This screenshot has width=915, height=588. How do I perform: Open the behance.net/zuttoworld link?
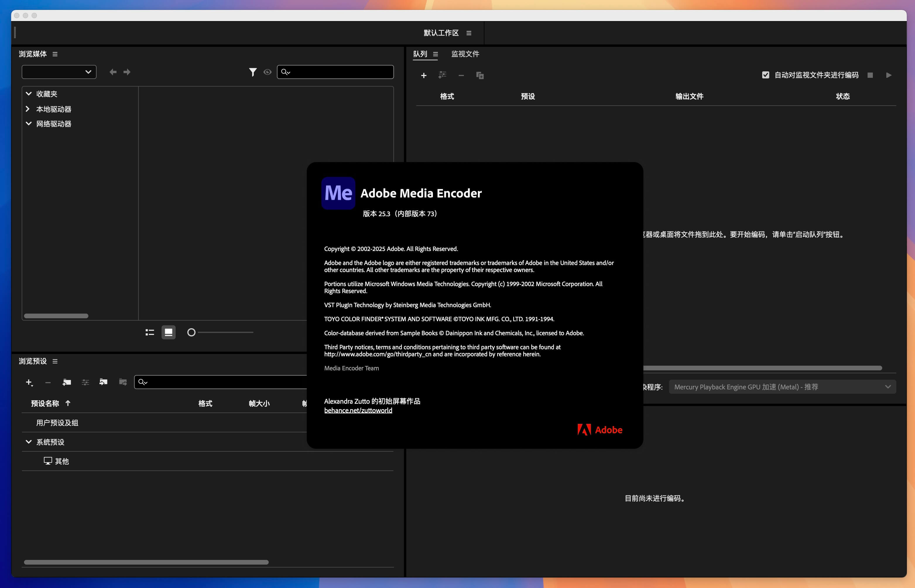[x=358, y=410]
